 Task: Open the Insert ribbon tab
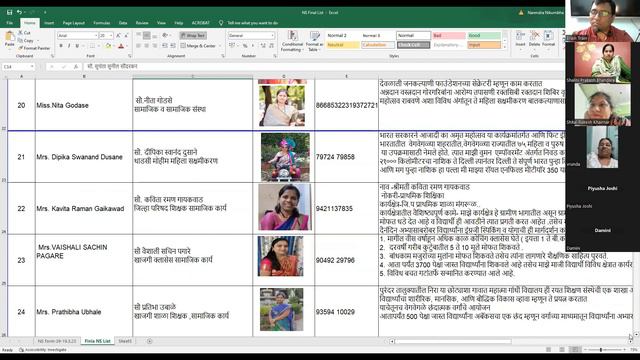click(49, 23)
